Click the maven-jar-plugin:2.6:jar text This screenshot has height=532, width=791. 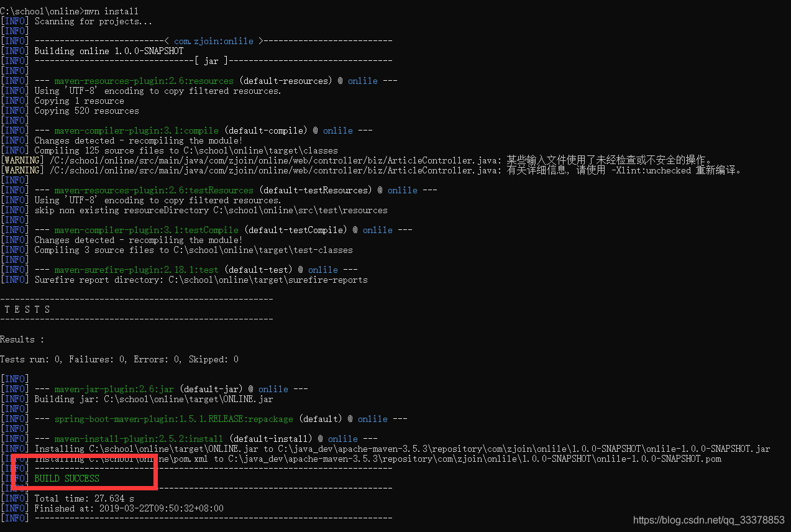tap(114, 388)
